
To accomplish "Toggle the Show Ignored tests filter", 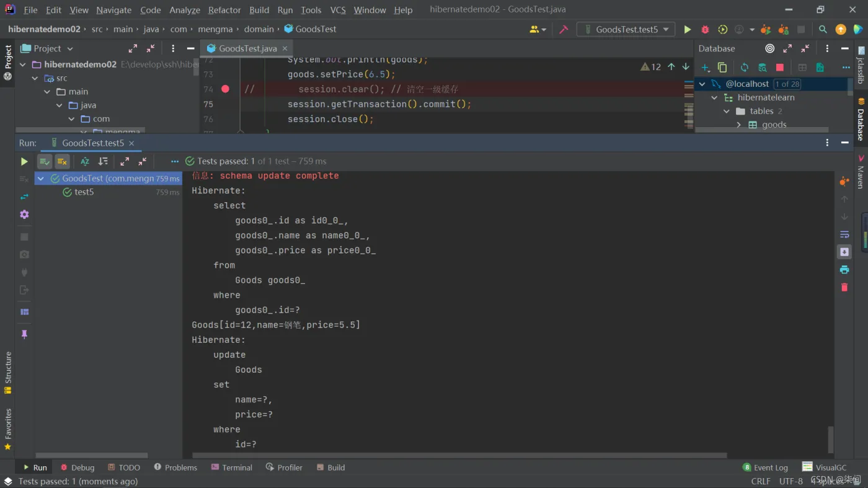I will pyautogui.click(x=62, y=161).
